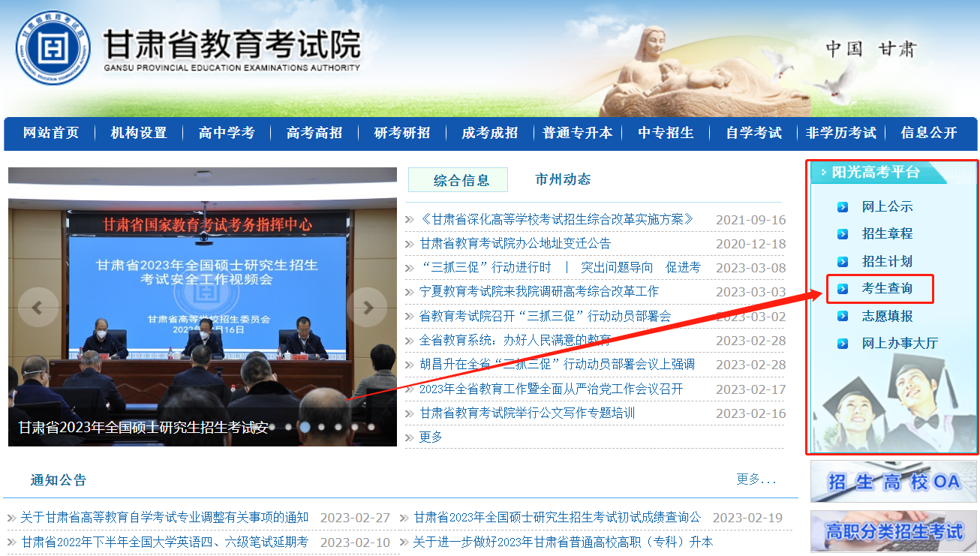Open 2023年全省教育工作暨全面从严治党工作会议召开 article

coord(552,389)
